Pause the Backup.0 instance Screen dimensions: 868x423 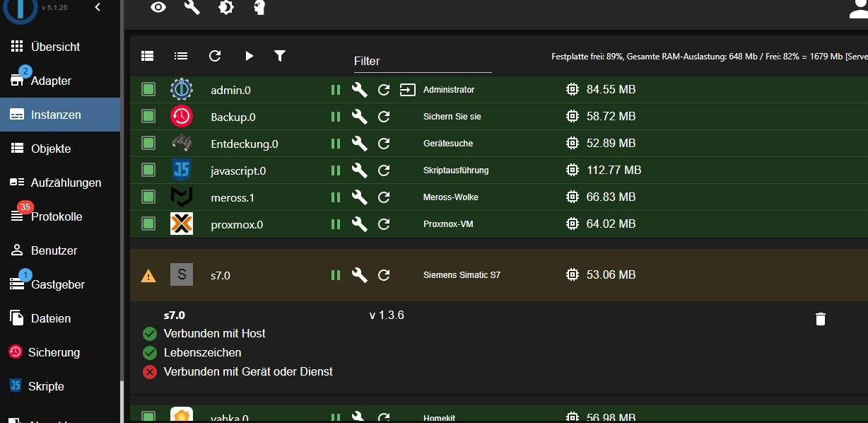pyautogui.click(x=336, y=117)
